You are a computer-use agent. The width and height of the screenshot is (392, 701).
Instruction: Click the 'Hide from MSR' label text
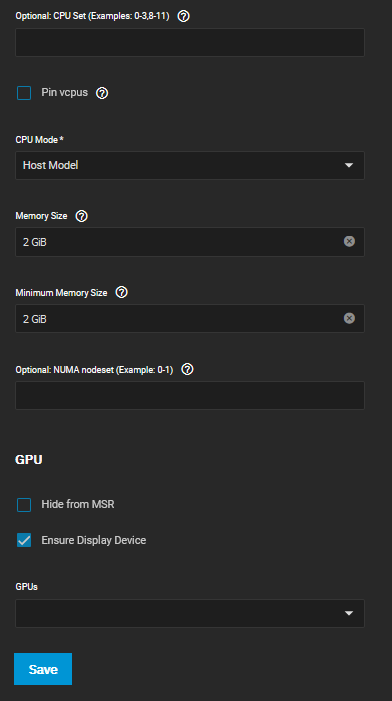tap(78, 504)
